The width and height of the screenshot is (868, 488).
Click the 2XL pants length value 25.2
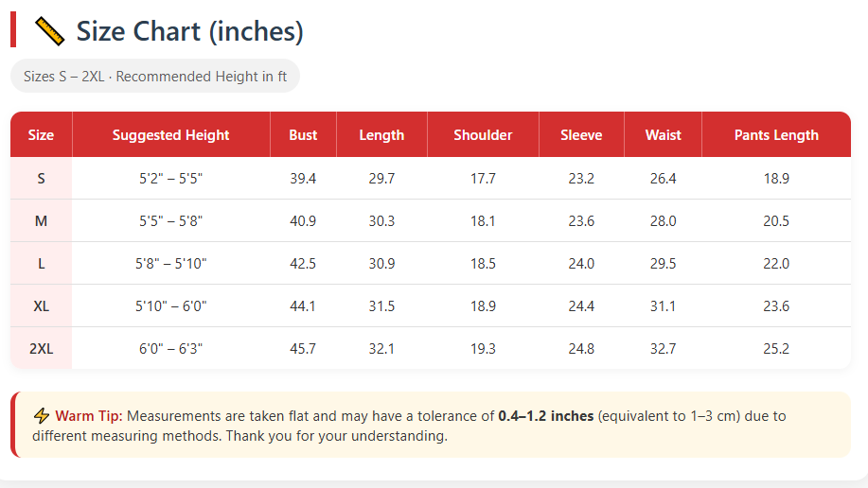point(776,349)
